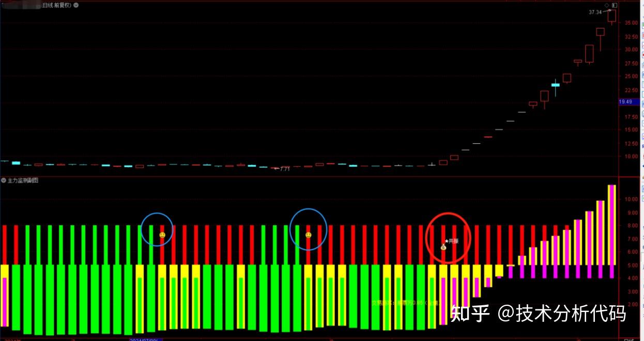This screenshot has width=644, height=341.
Task: Click the 37.34 high price label
Action: click(x=595, y=12)
